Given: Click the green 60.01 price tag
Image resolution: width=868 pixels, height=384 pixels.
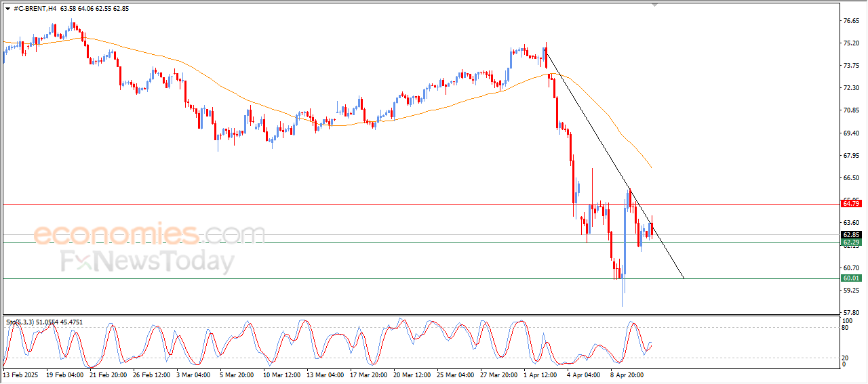Looking at the screenshot, I should (x=851, y=278).
